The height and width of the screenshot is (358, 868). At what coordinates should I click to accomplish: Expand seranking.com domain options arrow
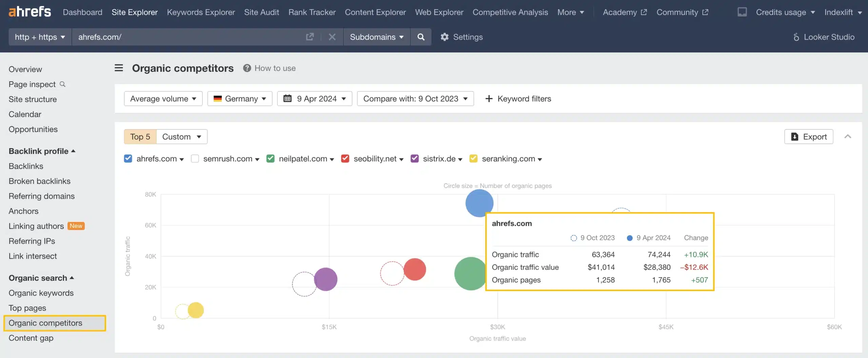pyautogui.click(x=540, y=159)
